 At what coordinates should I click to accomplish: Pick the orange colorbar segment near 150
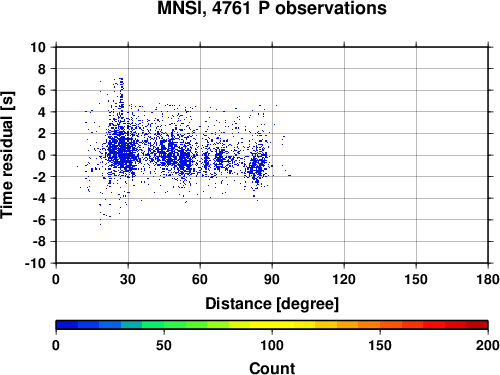point(369,325)
